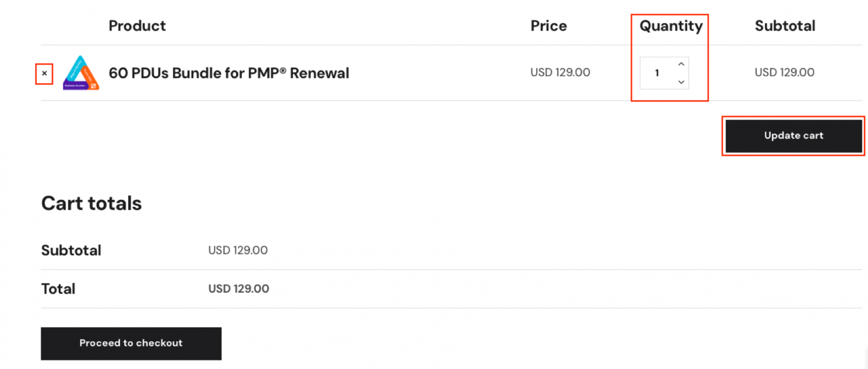Remove the 60 PDUs Bundle from cart
This screenshot has height=369, width=868.
(x=45, y=73)
